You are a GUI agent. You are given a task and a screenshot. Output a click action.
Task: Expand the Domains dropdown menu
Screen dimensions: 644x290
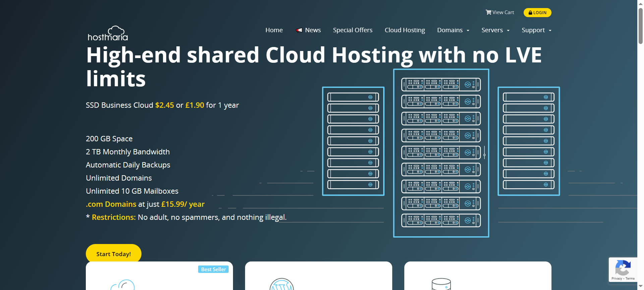453,30
